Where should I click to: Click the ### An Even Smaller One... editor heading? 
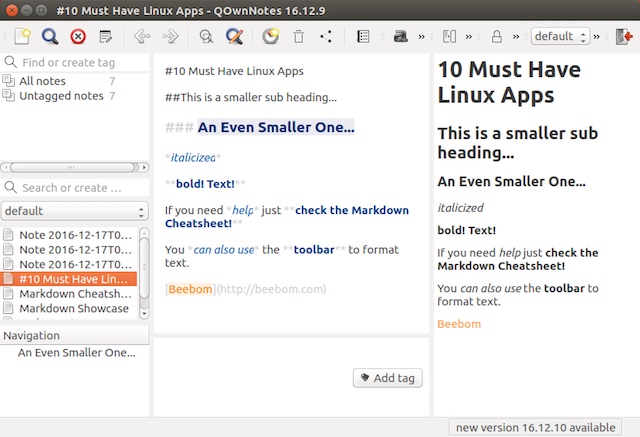point(260,127)
